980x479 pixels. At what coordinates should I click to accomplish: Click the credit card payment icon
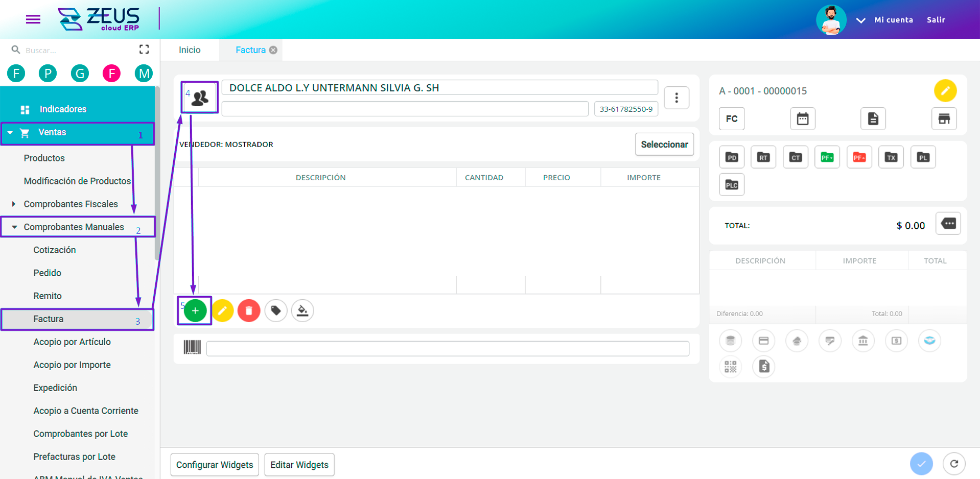(x=763, y=341)
